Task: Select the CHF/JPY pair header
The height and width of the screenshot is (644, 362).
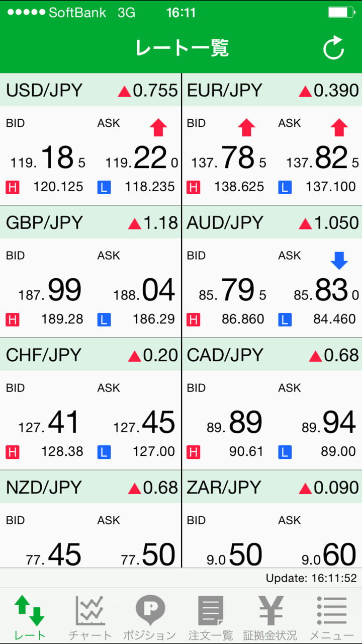Action: 90,355
